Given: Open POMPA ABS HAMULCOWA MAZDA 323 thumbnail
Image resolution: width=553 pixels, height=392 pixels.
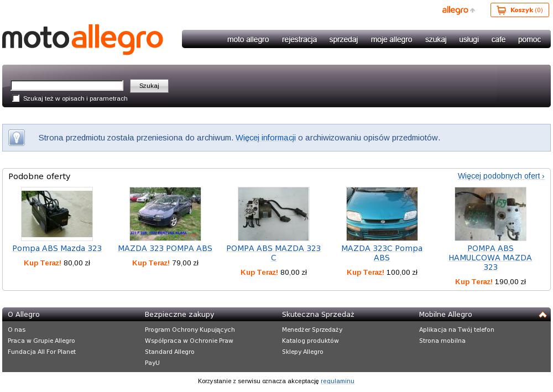Looking at the screenshot, I should [x=490, y=214].
